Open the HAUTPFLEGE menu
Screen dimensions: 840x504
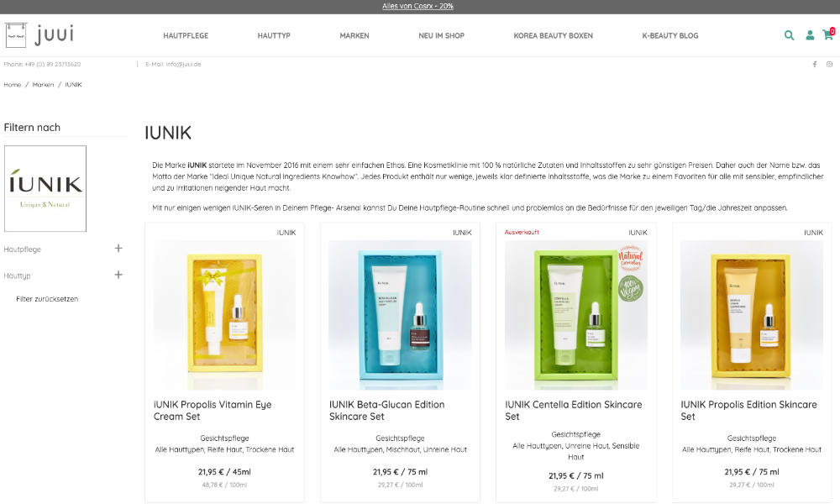(186, 36)
